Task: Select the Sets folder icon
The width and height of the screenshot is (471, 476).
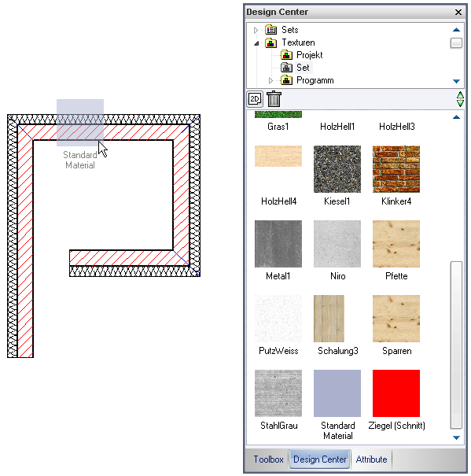Action: (270, 30)
